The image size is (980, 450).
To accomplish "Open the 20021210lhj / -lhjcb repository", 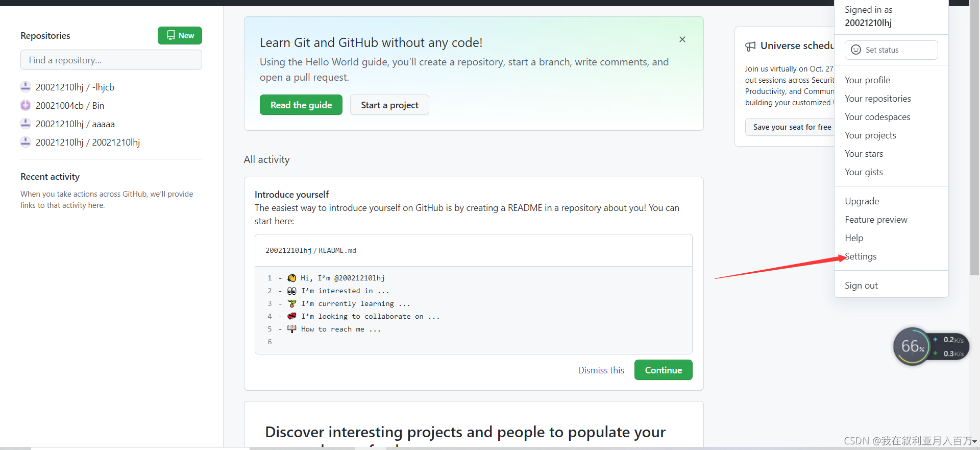I will pos(75,87).
